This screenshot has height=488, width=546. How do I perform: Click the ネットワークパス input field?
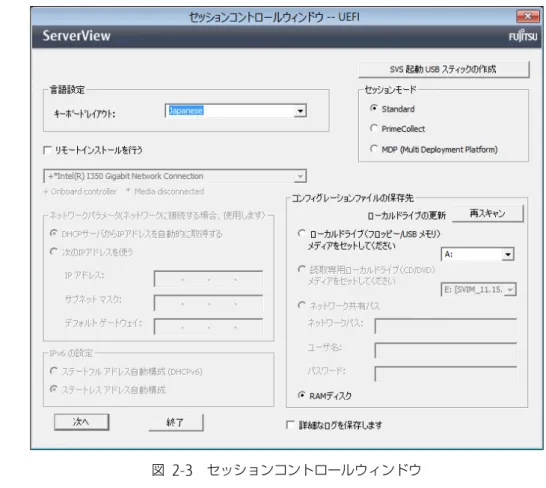446,326
